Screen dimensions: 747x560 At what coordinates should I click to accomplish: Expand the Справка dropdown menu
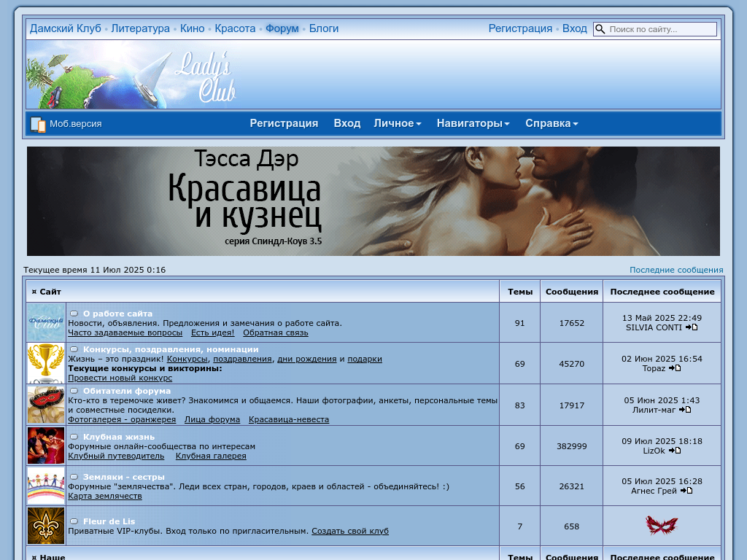[551, 123]
